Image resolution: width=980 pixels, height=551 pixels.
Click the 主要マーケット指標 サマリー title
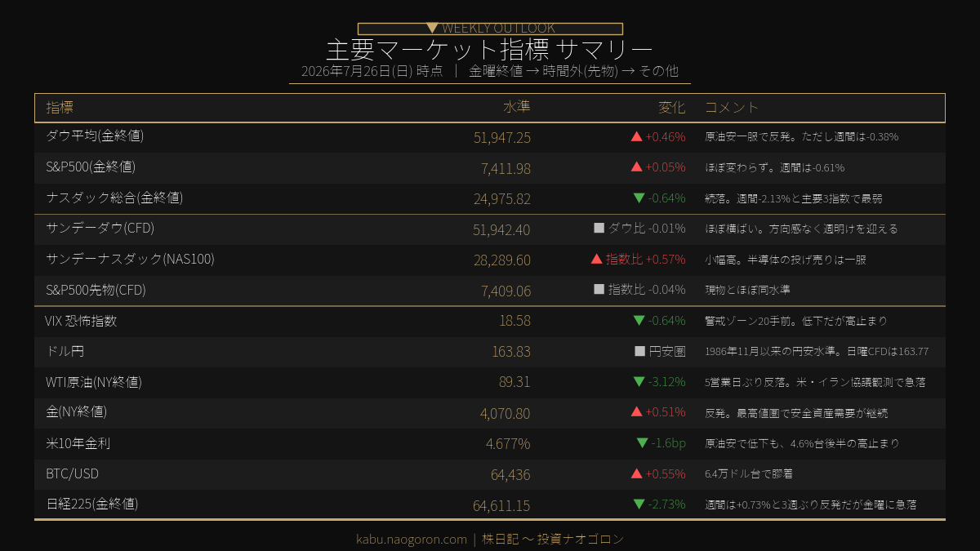point(490,48)
